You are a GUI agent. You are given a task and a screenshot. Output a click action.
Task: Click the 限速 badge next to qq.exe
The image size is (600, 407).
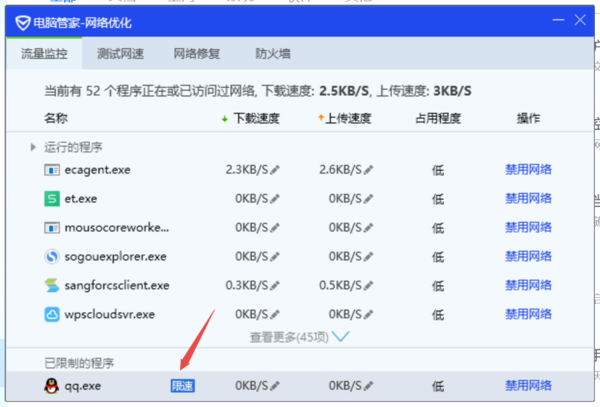point(182,385)
